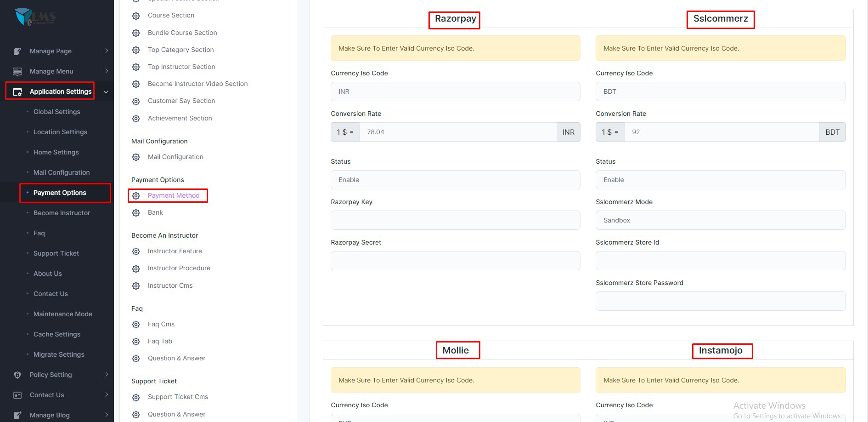Click the LMS logo in sidebar
868x422 pixels.
coord(35,17)
